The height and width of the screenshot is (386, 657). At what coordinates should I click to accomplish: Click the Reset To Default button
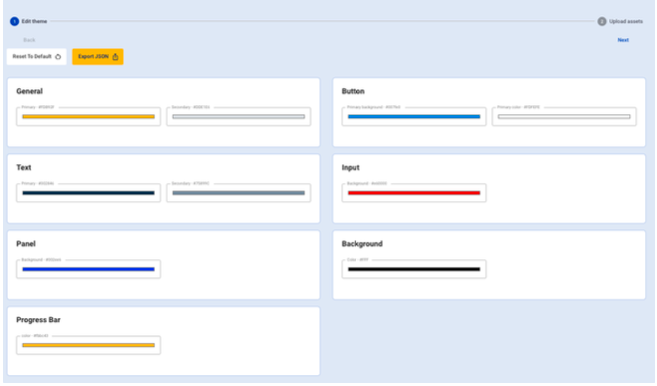pos(36,57)
